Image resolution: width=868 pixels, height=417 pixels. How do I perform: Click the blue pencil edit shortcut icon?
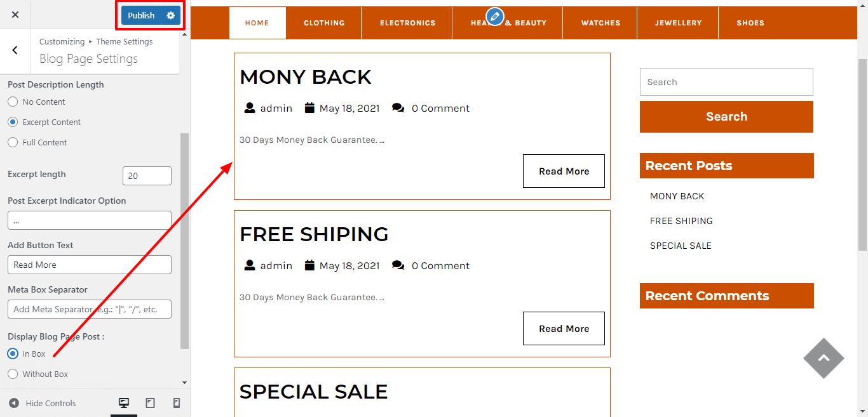(494, 17)
